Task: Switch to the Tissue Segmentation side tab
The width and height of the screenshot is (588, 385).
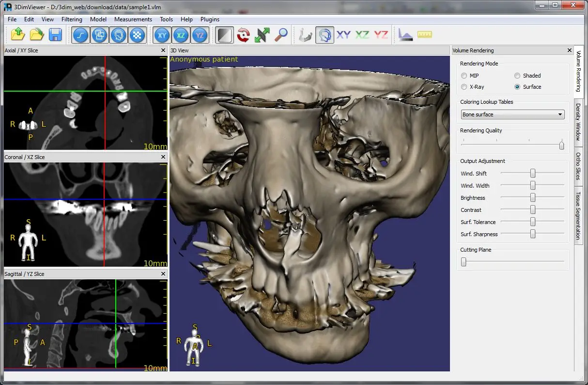Action: 578,215
